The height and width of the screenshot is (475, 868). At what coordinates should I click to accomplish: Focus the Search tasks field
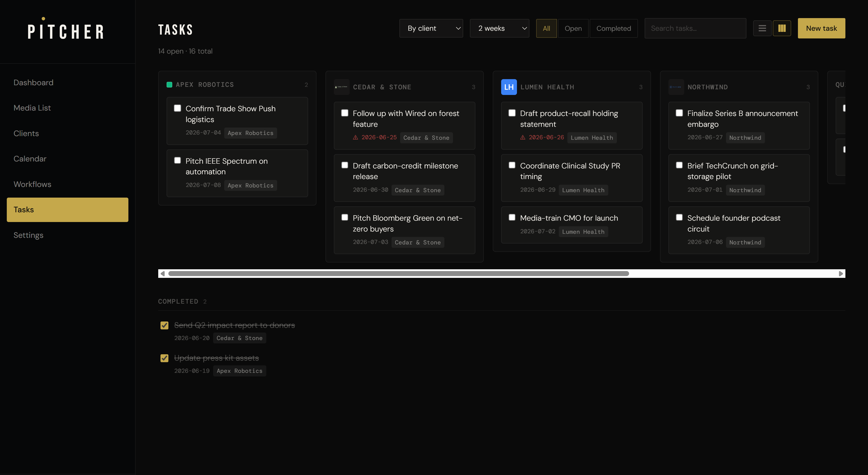(x=695, y=28)
